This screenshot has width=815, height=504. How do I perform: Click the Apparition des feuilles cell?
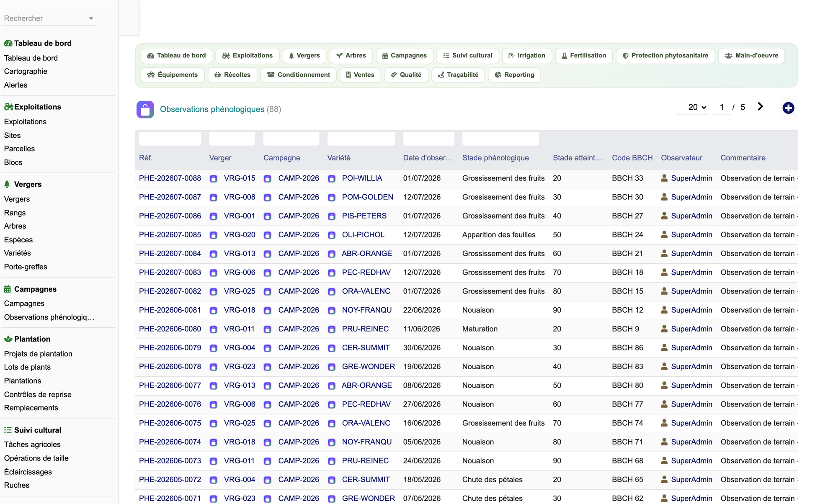[499, 235]
